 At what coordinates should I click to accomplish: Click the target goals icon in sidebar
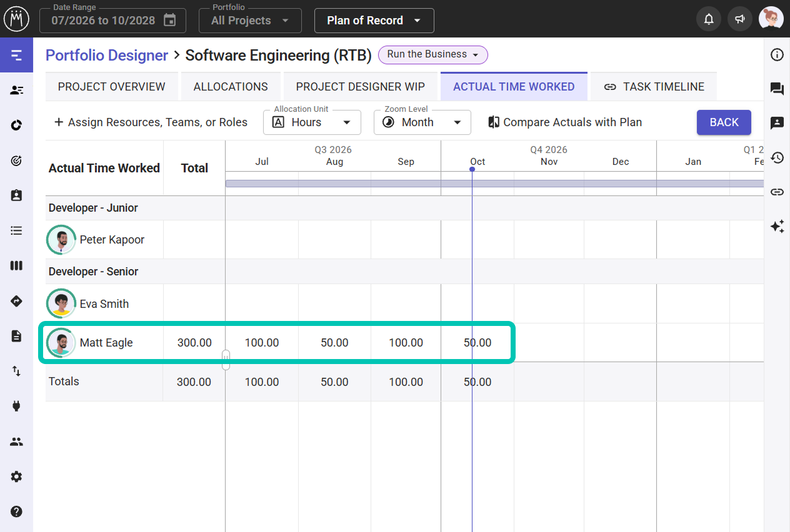16,160
